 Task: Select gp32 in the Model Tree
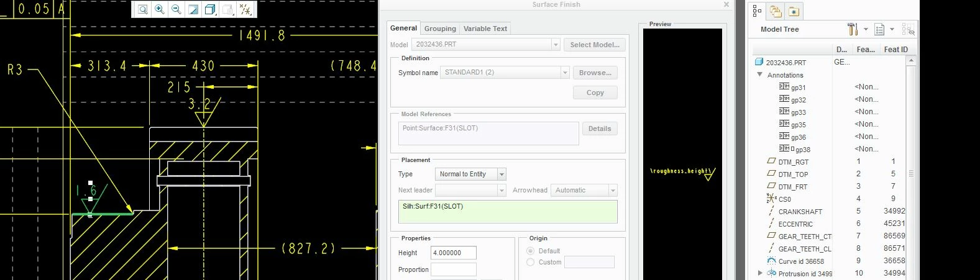[799, 99]
